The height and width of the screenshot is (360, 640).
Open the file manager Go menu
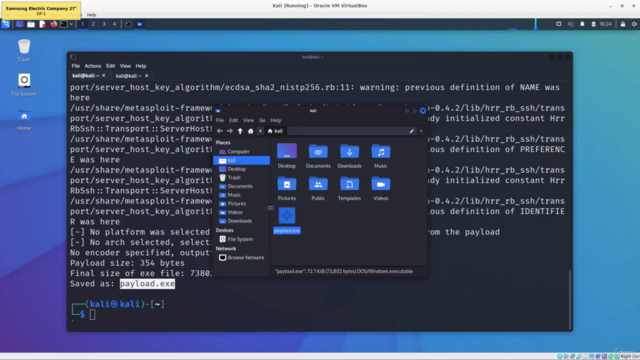tap(262, 120)
